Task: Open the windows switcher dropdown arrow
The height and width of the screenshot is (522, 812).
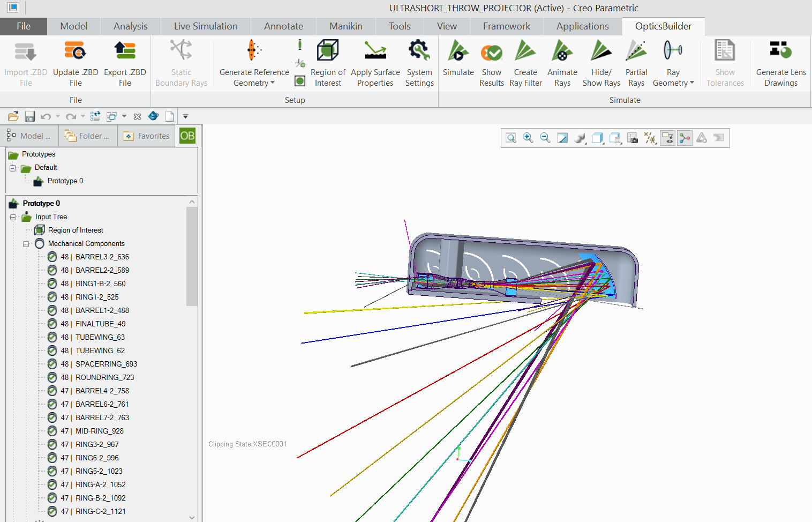Action: click(124, 116)
